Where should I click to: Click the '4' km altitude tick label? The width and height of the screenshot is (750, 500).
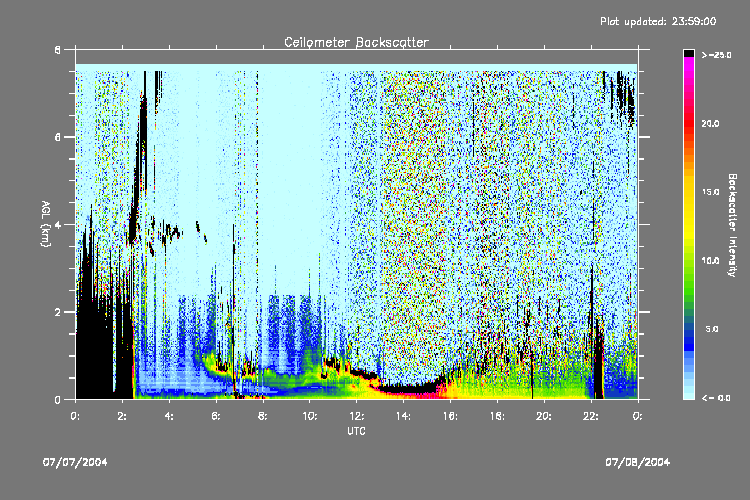click(x=58, y=224)
